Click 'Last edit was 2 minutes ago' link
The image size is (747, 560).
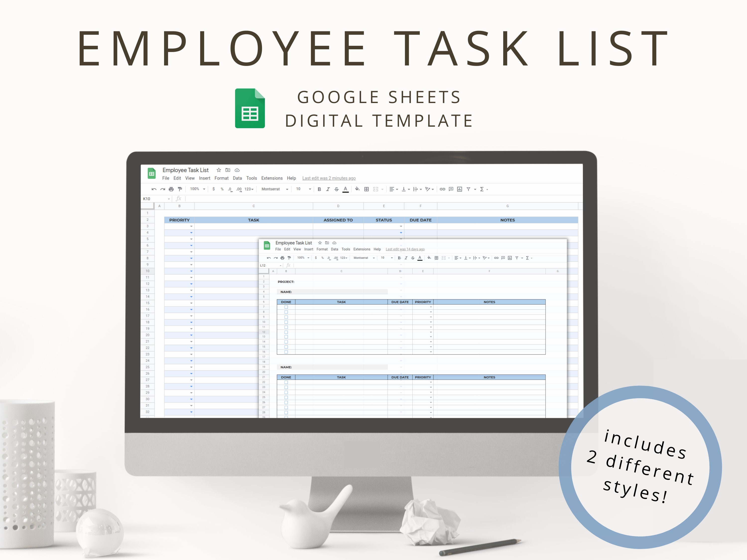click(329, 178)
